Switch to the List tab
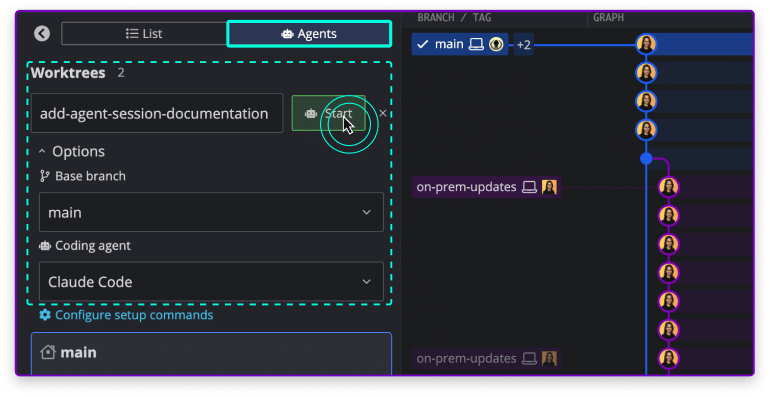 click(x=144, y=33)
